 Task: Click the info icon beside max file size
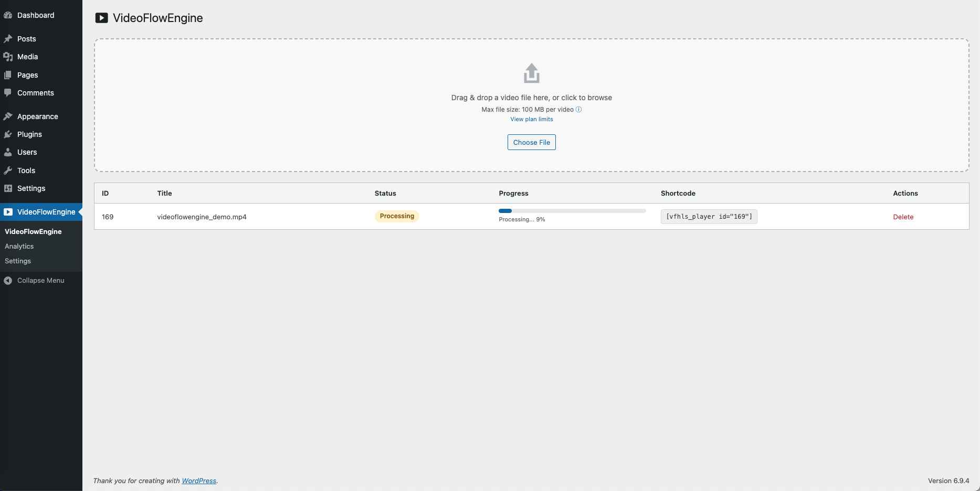pos(579,110)
